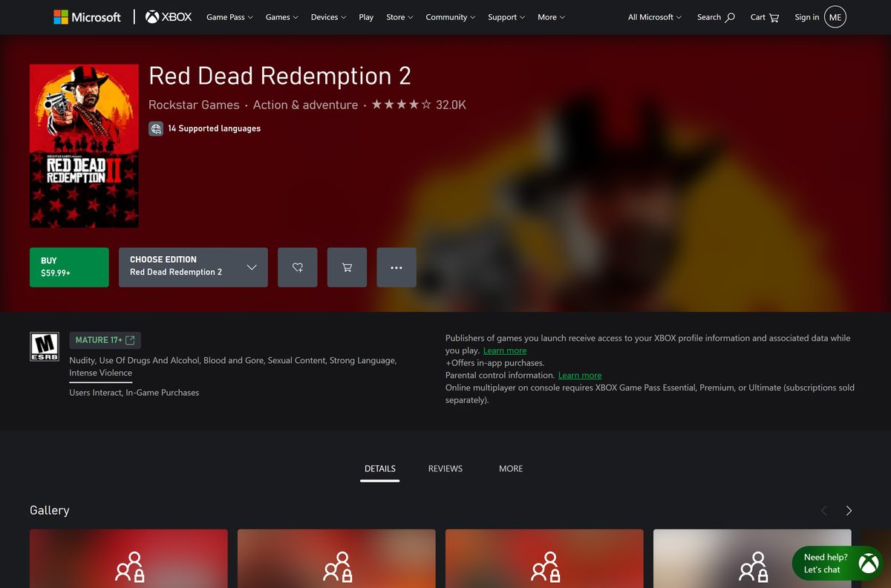
Task: Open Search with magnifier icon
Action: [x=716, y=17]
